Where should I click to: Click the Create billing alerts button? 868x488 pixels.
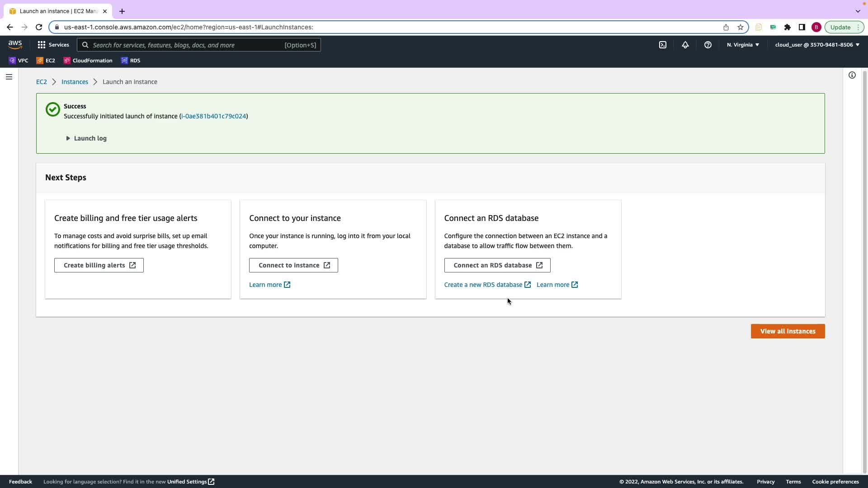[99, 265]
